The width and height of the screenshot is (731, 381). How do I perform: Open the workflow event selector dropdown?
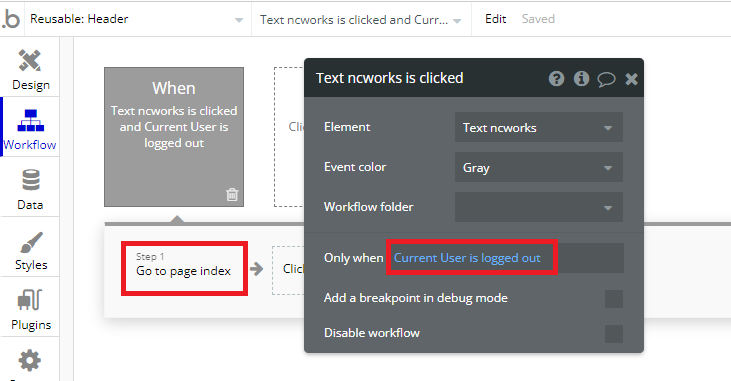[x=361, y=20]
